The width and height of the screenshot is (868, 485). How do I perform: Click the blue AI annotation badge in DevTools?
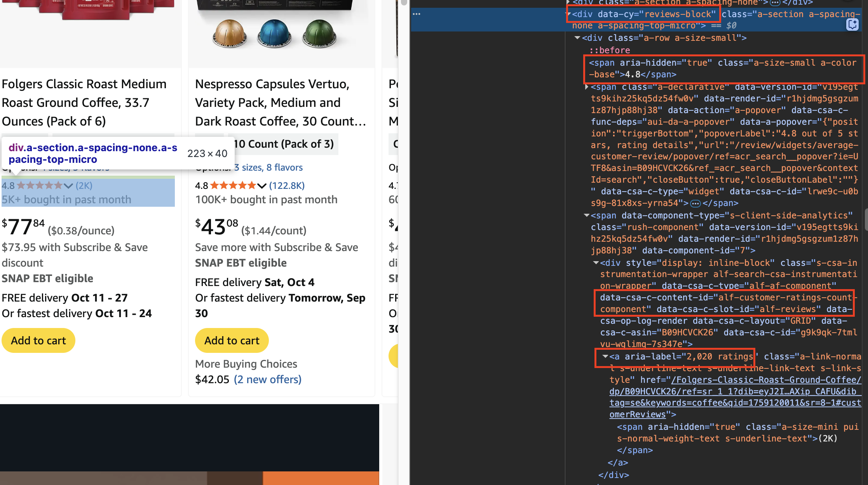852,24
